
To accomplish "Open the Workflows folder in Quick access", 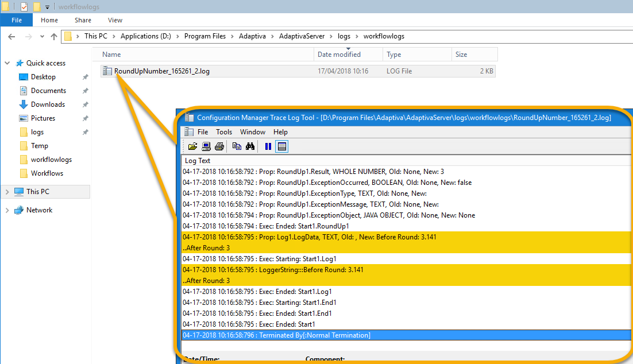I will tap(47, 173).
